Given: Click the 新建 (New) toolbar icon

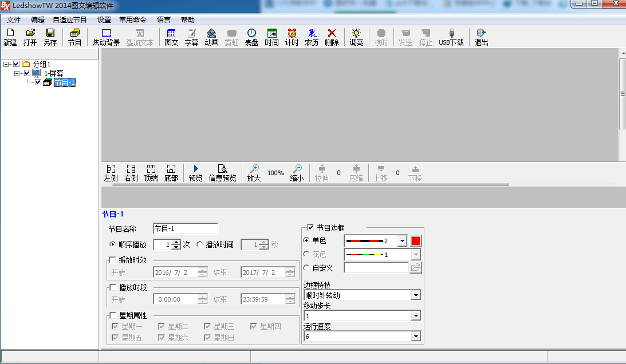Looking at the screenshot, I should click(x=10, y=37).
